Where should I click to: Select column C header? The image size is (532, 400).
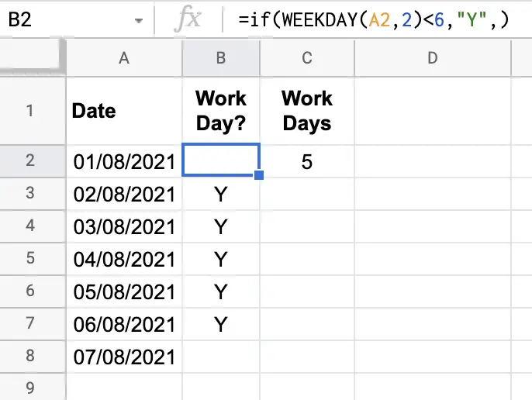tap(307, 57)
